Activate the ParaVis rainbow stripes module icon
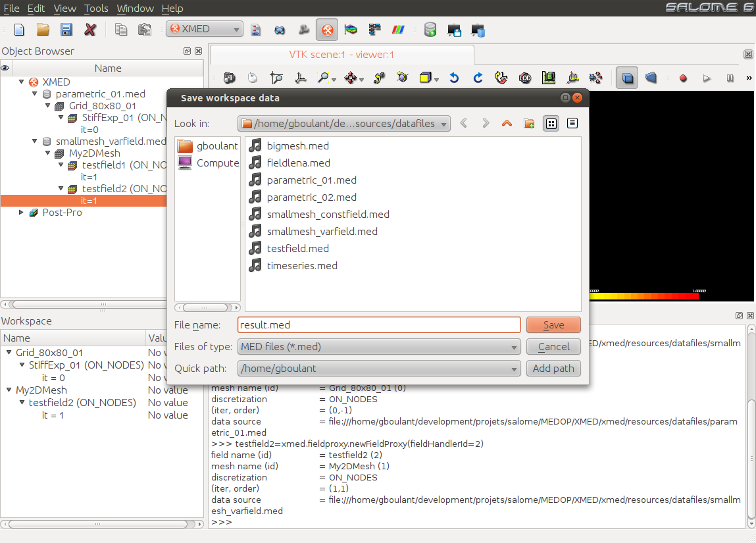 (398, 30)
